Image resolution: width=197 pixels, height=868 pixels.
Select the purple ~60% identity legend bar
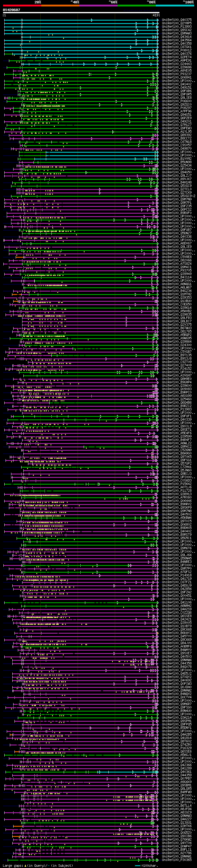pos(99,6)
